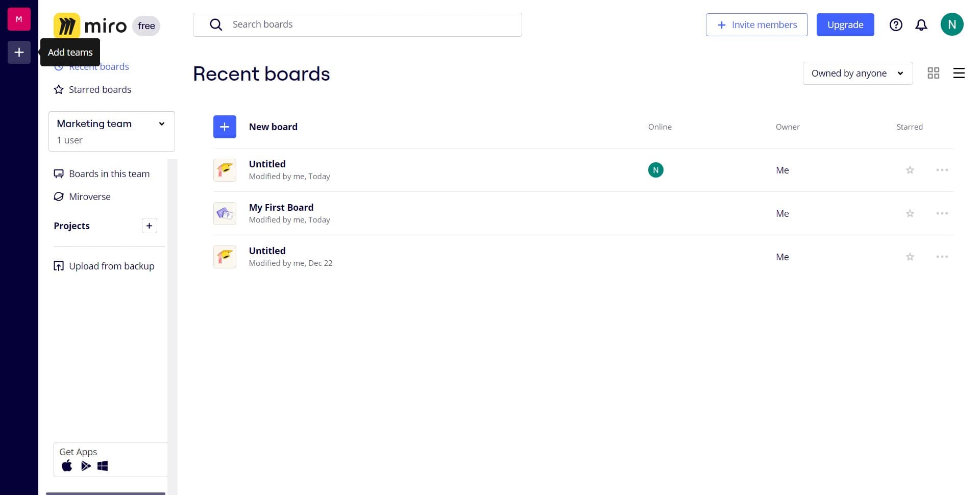Image resolution: width=980 pixels, height=495 pixels.
Task: Click the Miro logo
Action: click(x=90, y=25)
